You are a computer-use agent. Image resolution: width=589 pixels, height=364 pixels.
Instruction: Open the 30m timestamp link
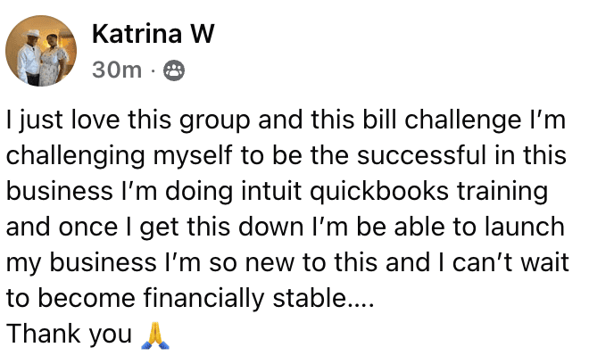coord(117,70)
